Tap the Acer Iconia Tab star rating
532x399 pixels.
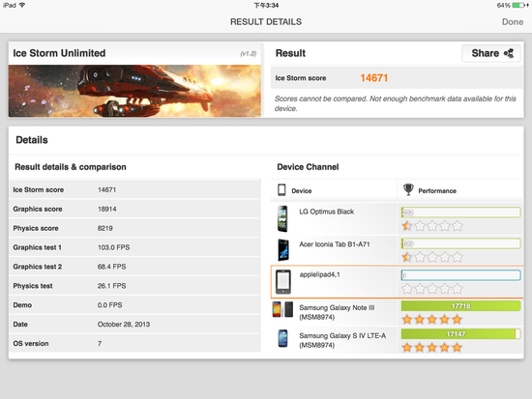click(x=432, y=257)
